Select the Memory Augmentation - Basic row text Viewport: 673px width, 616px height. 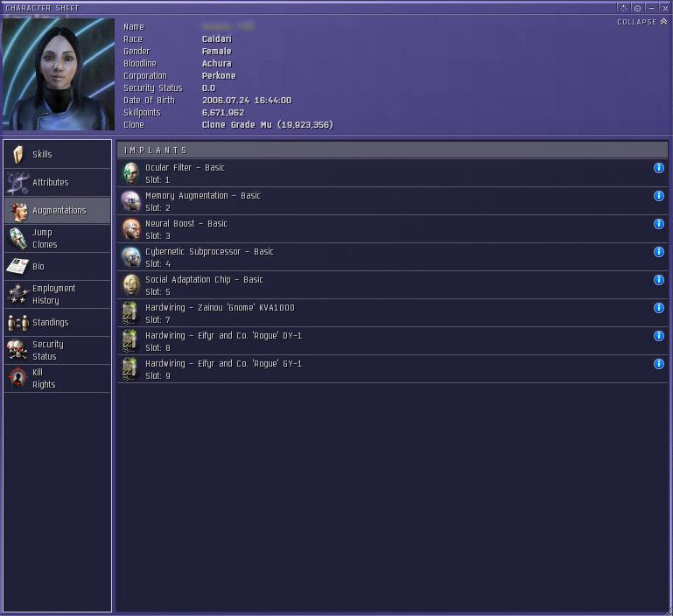[203, 196]
